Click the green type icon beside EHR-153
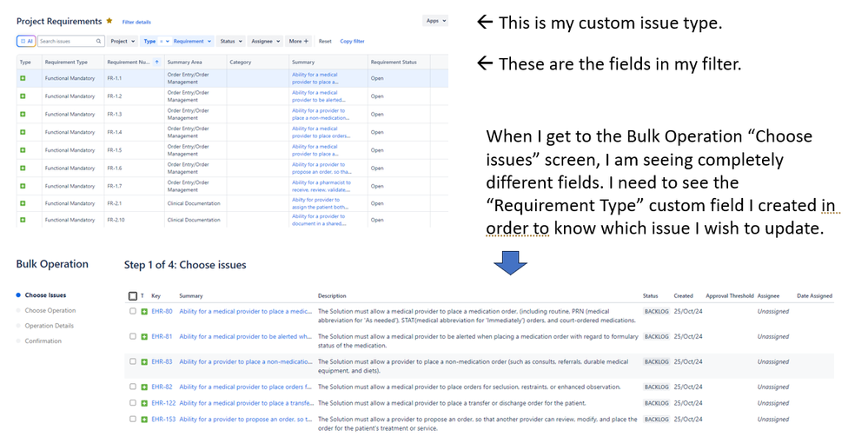Screen dimensions: 868x443 click(144, 420)
